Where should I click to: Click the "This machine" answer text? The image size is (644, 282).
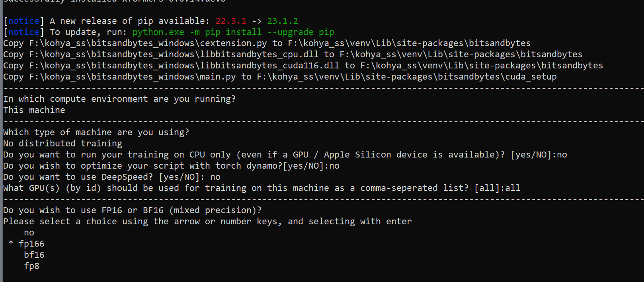coord(34,110)
